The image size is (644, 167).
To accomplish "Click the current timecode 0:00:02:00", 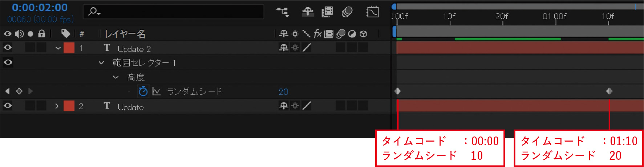I will [x=40, y=8].
